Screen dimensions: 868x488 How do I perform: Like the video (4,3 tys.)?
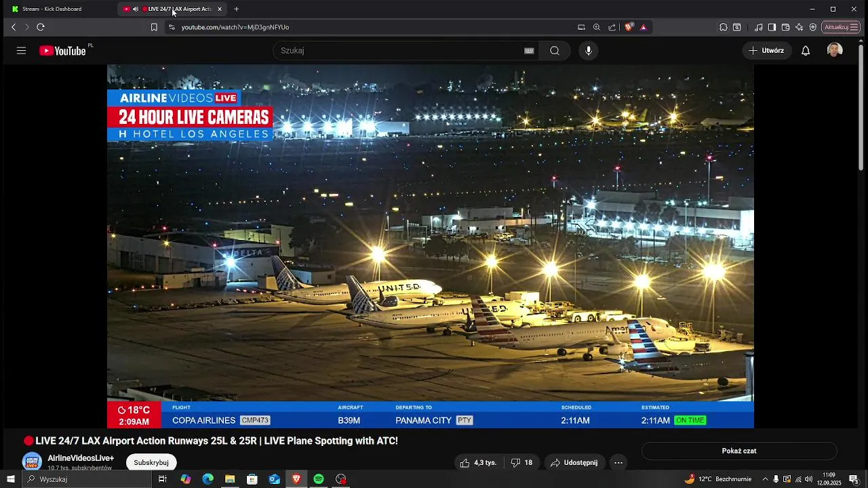479,462
